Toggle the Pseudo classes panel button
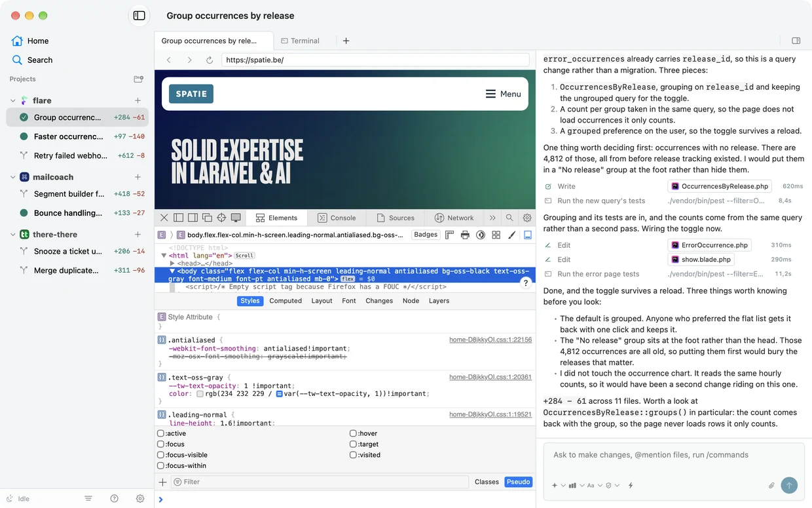 (x=518, y=482)
